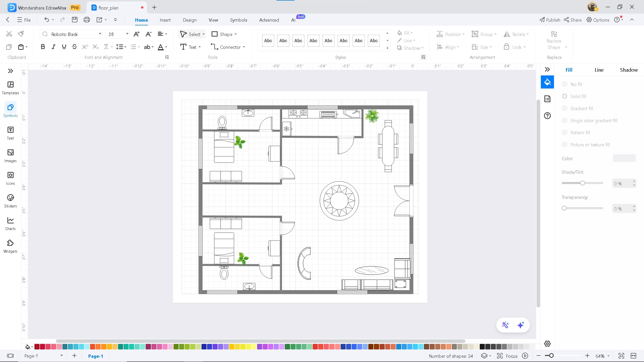Open the Options button
The width and height of the screenshot is (644, 362).
pos(598,20)
